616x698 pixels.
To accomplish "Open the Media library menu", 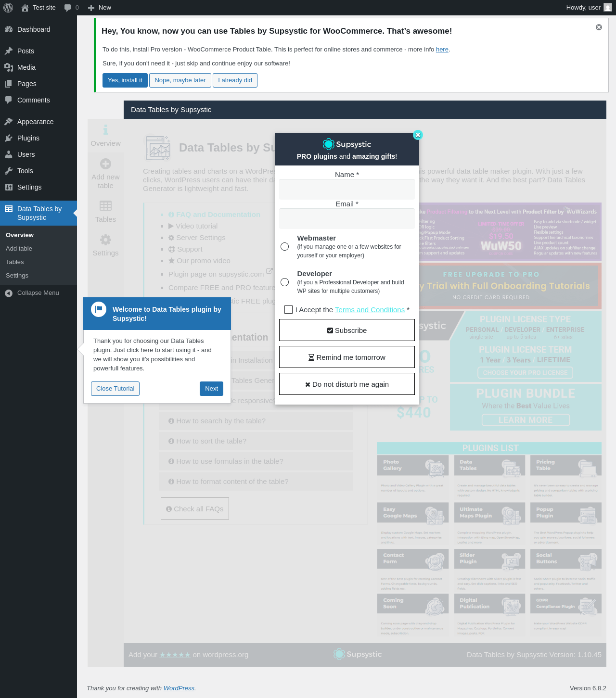I will [x=38, y=67].
